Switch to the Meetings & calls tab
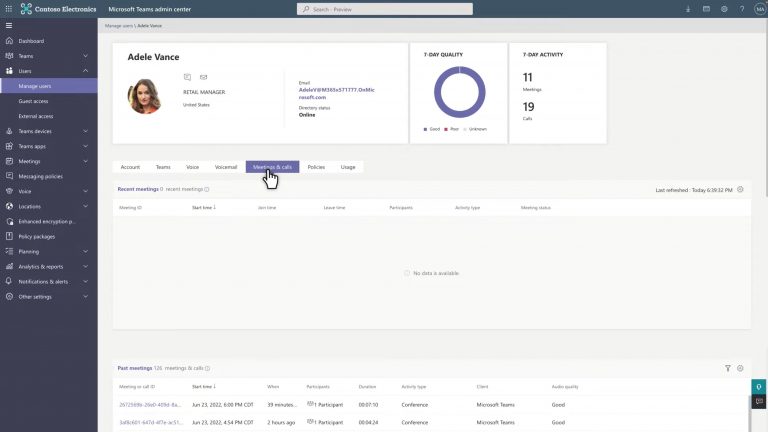 272,167
